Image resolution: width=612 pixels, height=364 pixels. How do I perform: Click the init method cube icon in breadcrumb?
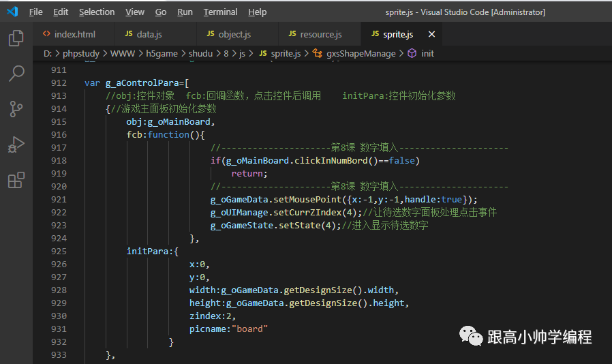(x=412, y=53)
